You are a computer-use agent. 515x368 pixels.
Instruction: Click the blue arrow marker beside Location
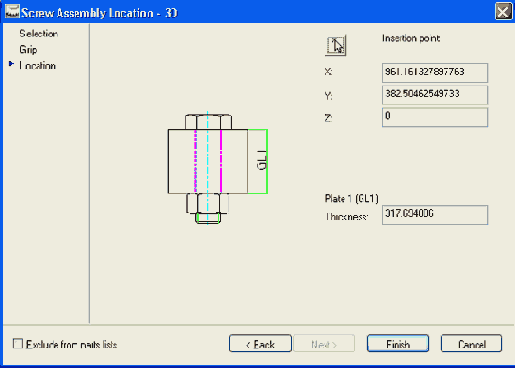pos(11,64)
